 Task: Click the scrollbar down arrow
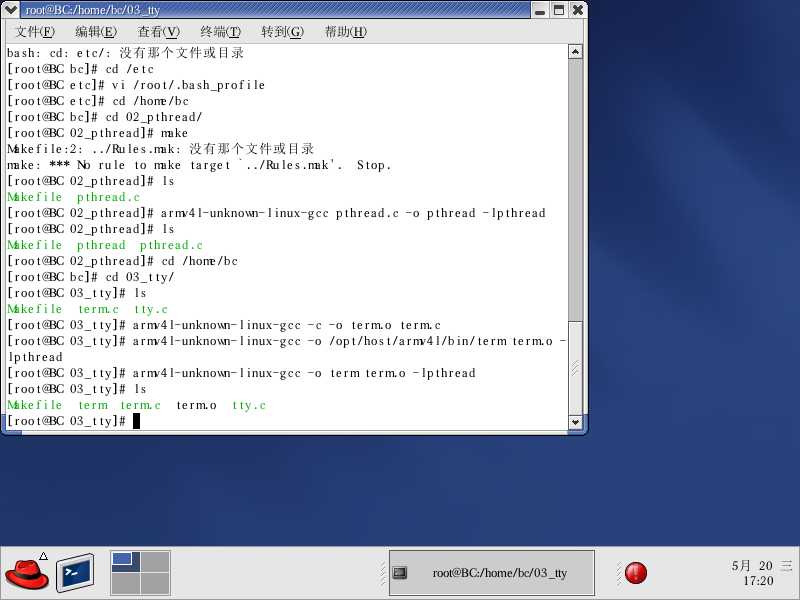(x=575, y=422)
